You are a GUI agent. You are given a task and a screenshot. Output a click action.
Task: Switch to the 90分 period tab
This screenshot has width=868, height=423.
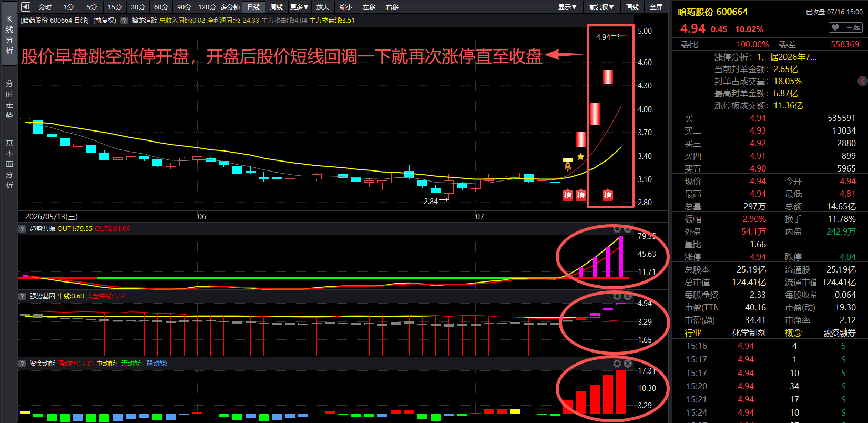pyautogui.click(x=184, y=7)
